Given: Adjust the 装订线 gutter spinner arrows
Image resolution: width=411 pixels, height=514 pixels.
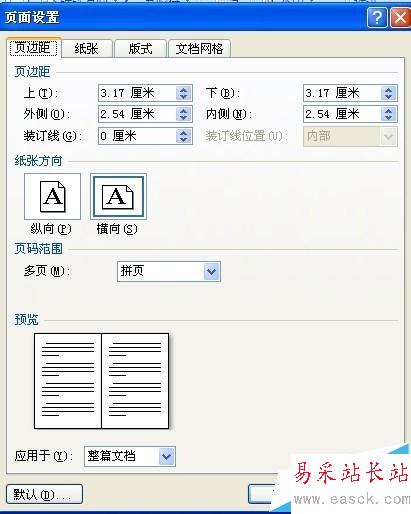Looking at the screenshot, I should [184, 136].
